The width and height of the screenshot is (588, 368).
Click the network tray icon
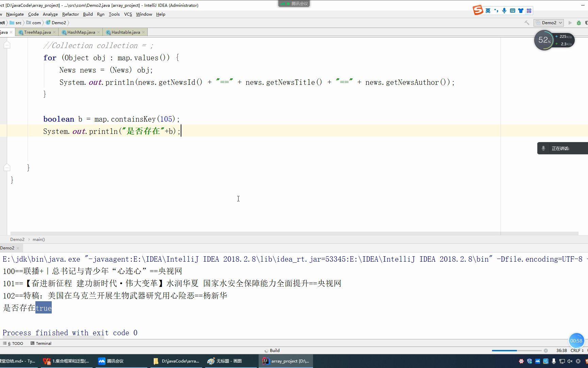point(562,361)
